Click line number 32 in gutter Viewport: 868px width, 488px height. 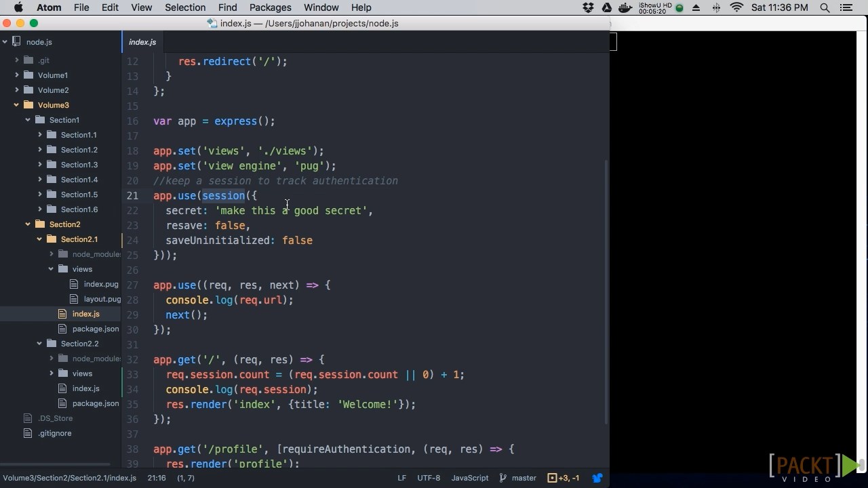pyautogui.click(x=132, y=360)
